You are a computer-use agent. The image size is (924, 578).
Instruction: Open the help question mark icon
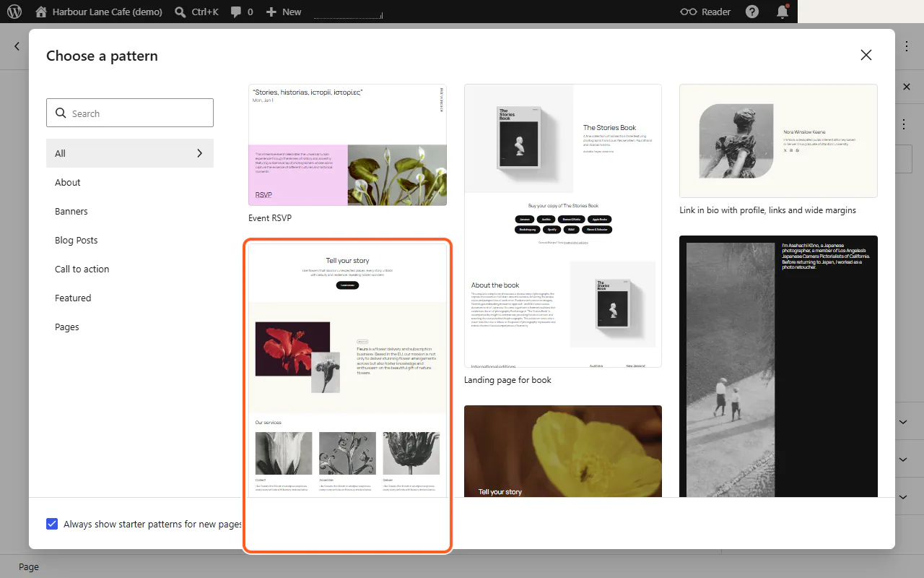coord(752,12)
